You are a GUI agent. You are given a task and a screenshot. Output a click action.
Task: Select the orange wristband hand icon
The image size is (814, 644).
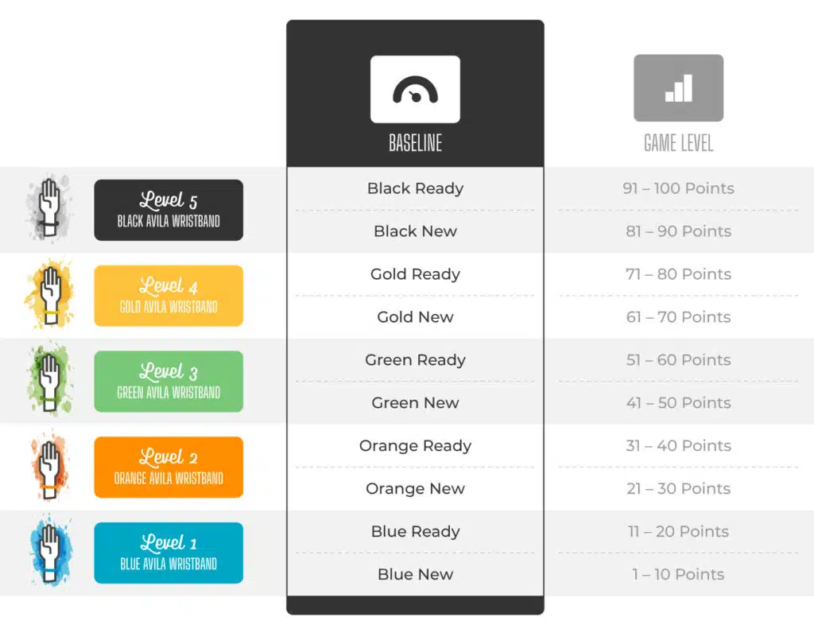point(48,467)
